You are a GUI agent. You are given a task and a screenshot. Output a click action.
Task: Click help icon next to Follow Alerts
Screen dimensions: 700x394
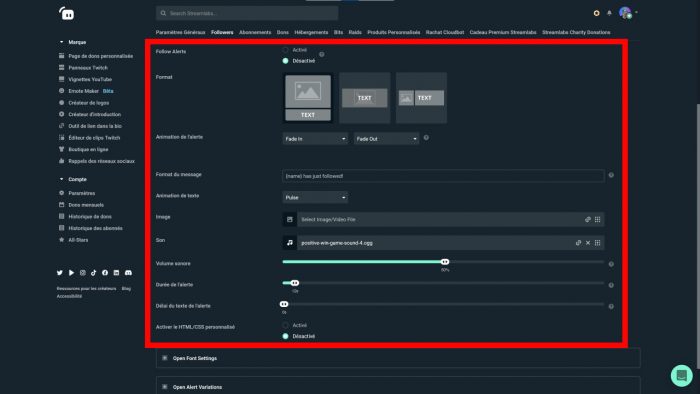pos(321,54)
